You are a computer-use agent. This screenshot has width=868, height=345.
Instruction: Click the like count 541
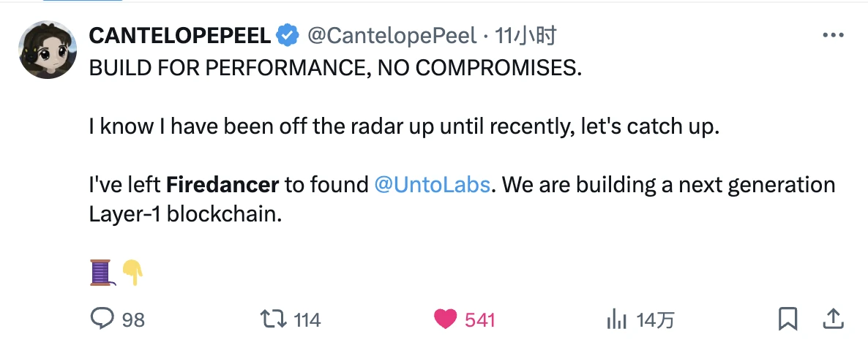click(x=480, y=319)
